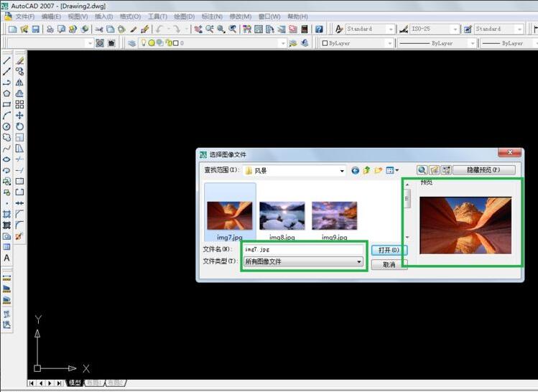Create new folder in file dialog

pos(378,170)
